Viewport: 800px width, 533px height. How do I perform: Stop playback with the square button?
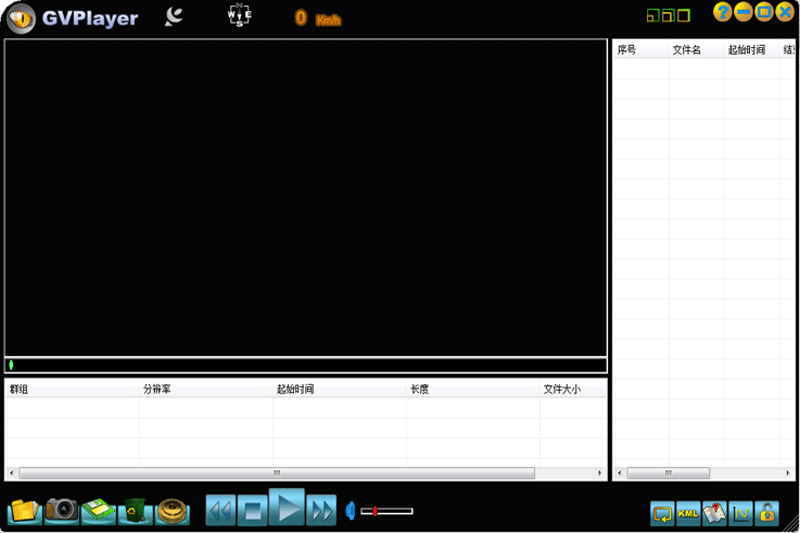[253, 510]
